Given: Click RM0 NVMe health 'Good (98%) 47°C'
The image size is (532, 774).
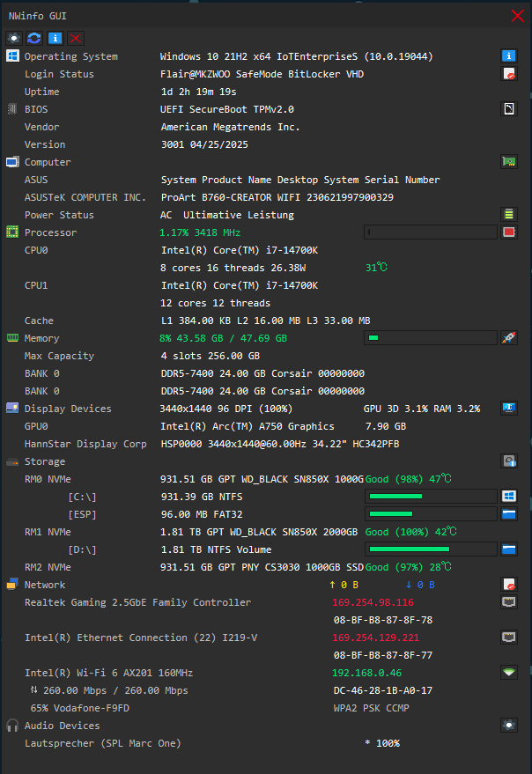Looking at the screenshot, I should 408,479.
